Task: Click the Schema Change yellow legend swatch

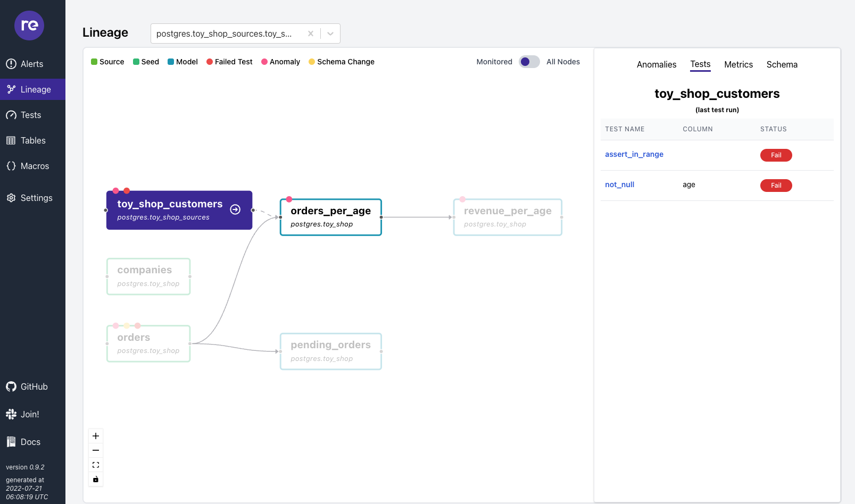Action: pyautogui.click(x=312, y=62)
